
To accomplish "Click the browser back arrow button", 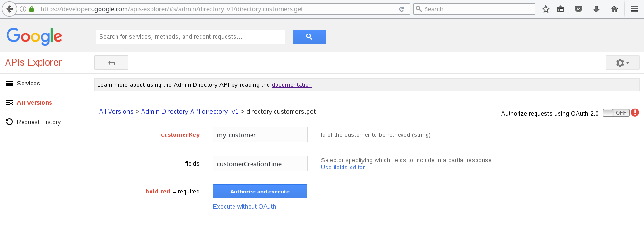I will click(x=9, y=9).
